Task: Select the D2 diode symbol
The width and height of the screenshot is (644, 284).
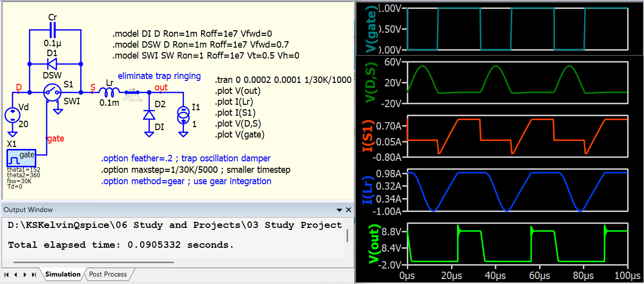Action: [x=148, y=115]
